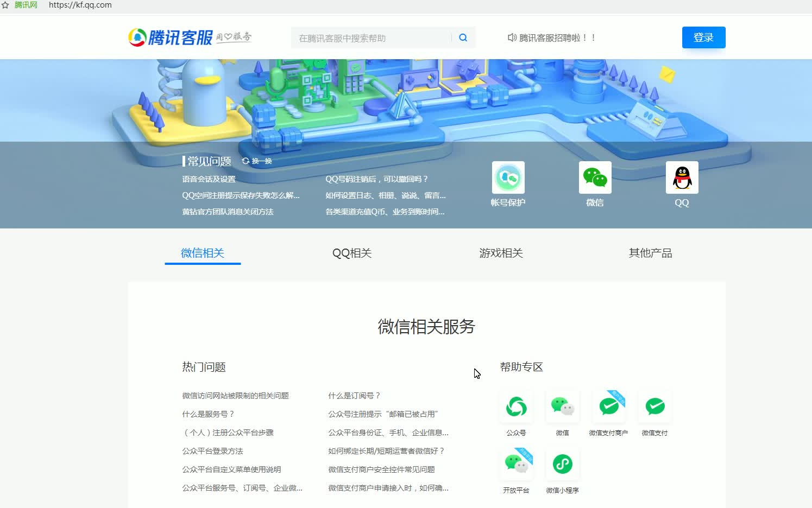Open the 微信支付 help zone icon
Viewport: 812px width, 508px height.
654,407
